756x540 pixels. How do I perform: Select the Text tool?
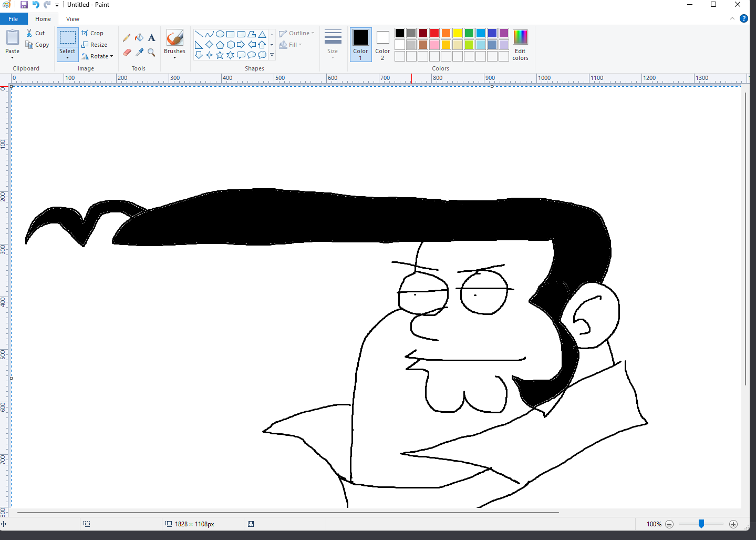click(x=151, y=38)
